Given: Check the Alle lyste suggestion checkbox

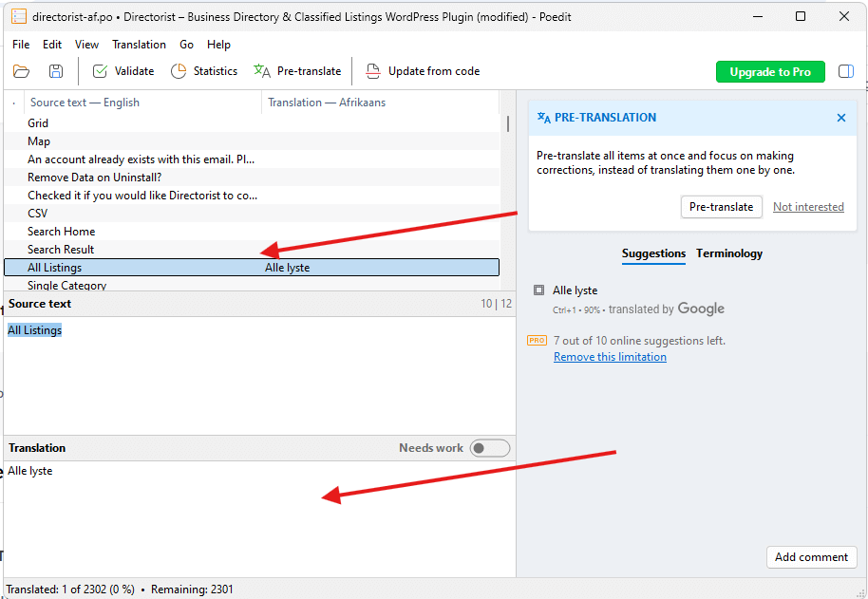Looking at the screenshot, I should pos(538,290).
